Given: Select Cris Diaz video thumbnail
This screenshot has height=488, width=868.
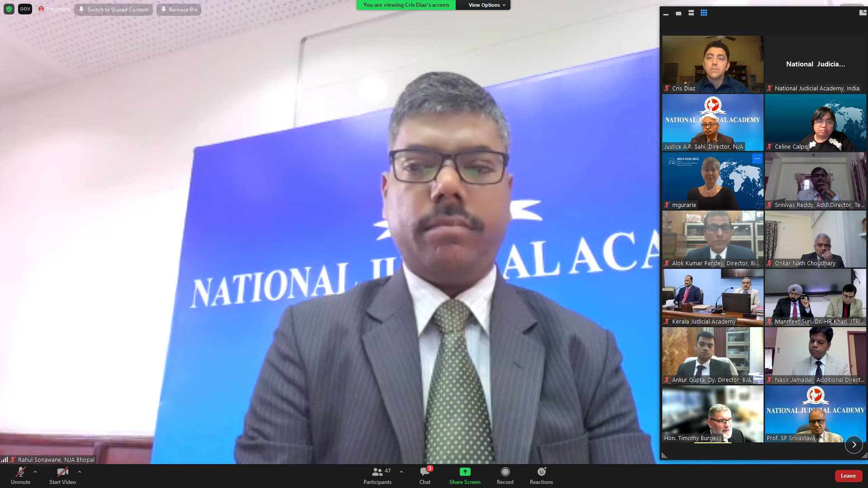Looking at the screenshot, I should [713, 64].
